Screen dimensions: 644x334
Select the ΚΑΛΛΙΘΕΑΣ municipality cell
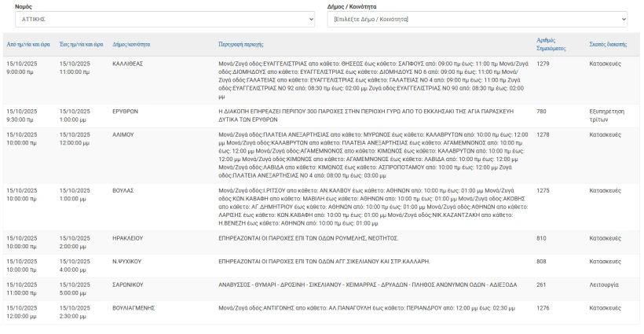click(x=128, y=64)
